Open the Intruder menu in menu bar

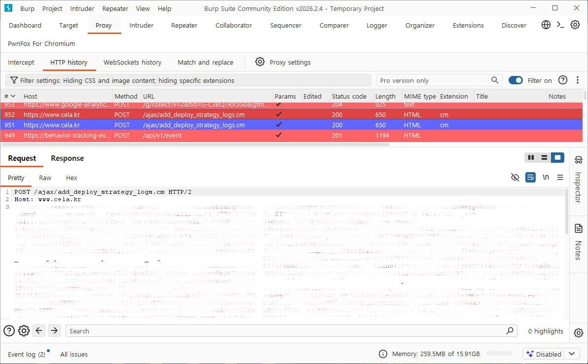(x=82, y=8)
